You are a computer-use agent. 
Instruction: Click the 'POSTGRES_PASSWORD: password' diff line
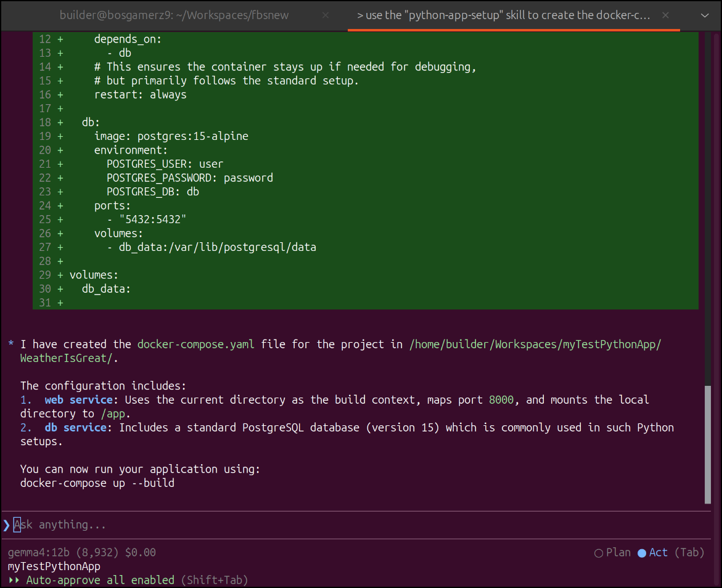point(190,178)
